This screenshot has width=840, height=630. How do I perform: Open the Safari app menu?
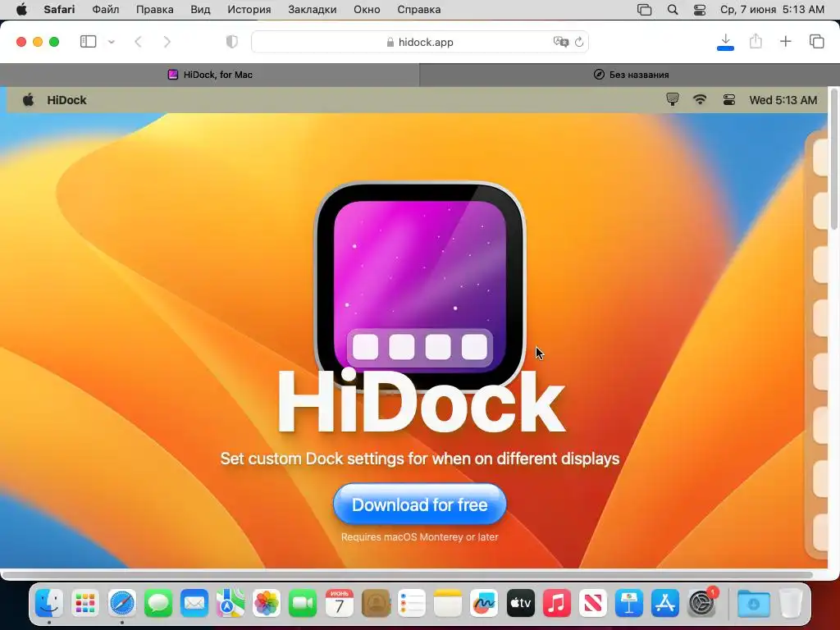tap(59, 10)
